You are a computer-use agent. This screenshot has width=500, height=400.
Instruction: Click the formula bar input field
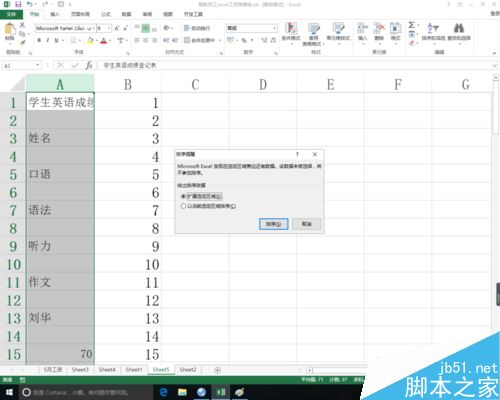tap(295, 65)
